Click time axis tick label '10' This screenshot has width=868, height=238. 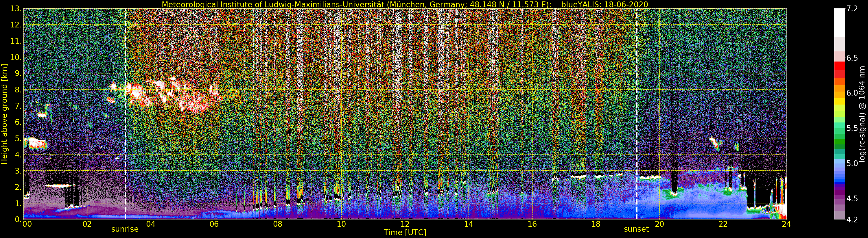pos(341,224)
